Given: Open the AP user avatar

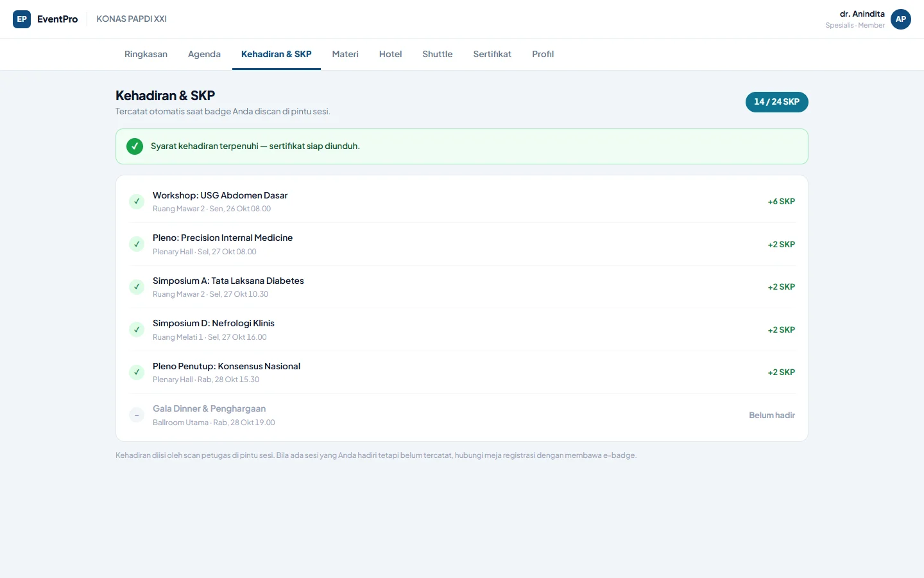Looking at the screenshot, I should pos(901,19).
